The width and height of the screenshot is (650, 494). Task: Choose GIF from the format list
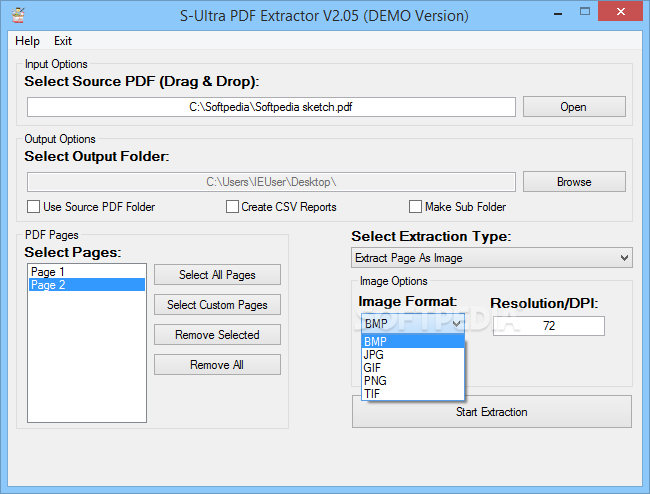(x=413, y=368)
